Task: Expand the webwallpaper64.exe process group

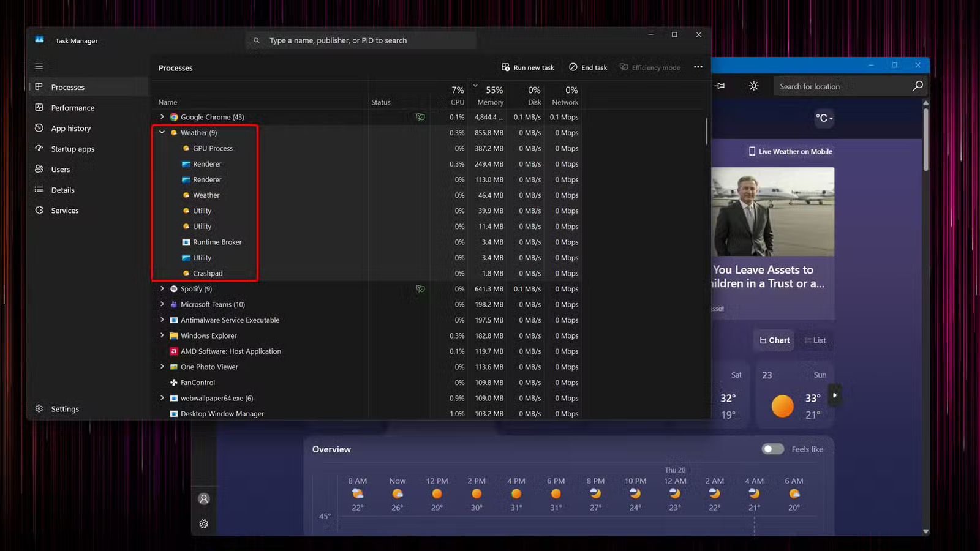Action: pos(162,398)
